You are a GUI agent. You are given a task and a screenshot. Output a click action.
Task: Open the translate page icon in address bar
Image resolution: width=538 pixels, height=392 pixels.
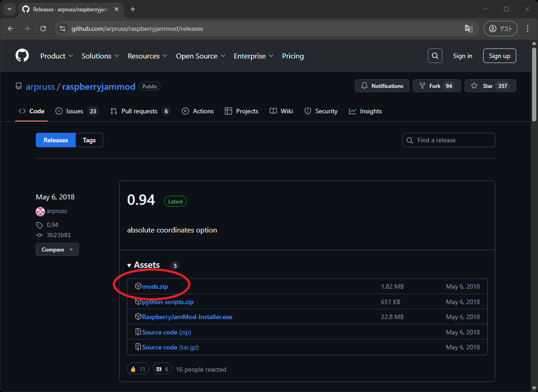point(468,29)
